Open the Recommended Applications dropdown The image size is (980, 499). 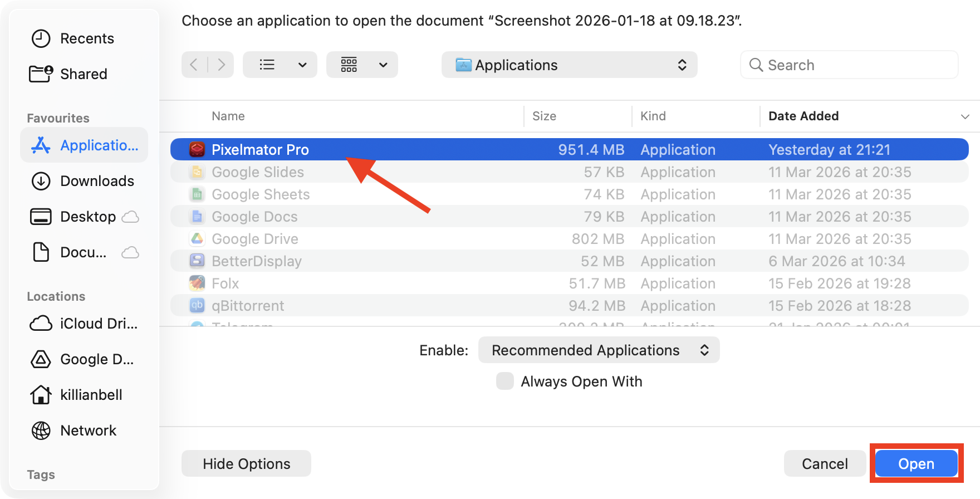click(599, 350)
